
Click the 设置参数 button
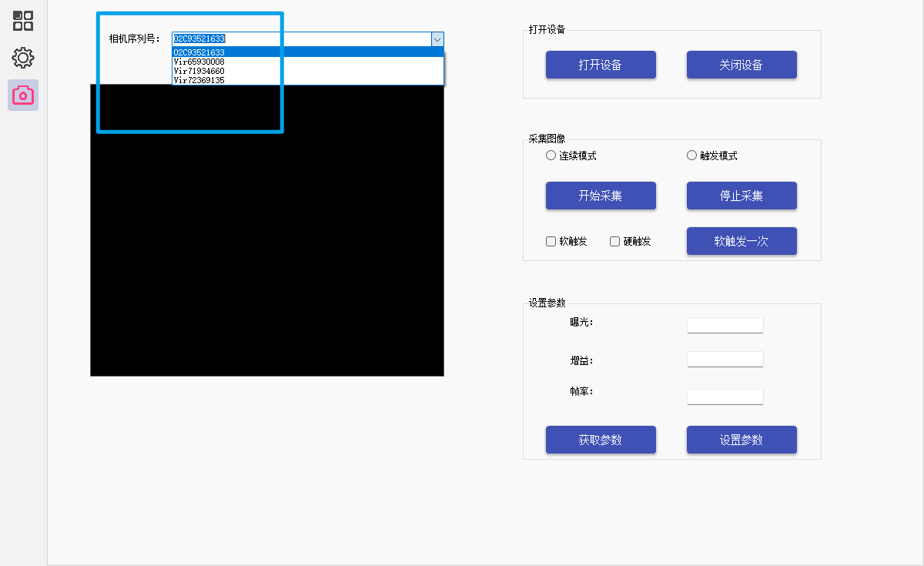[742, 440]
